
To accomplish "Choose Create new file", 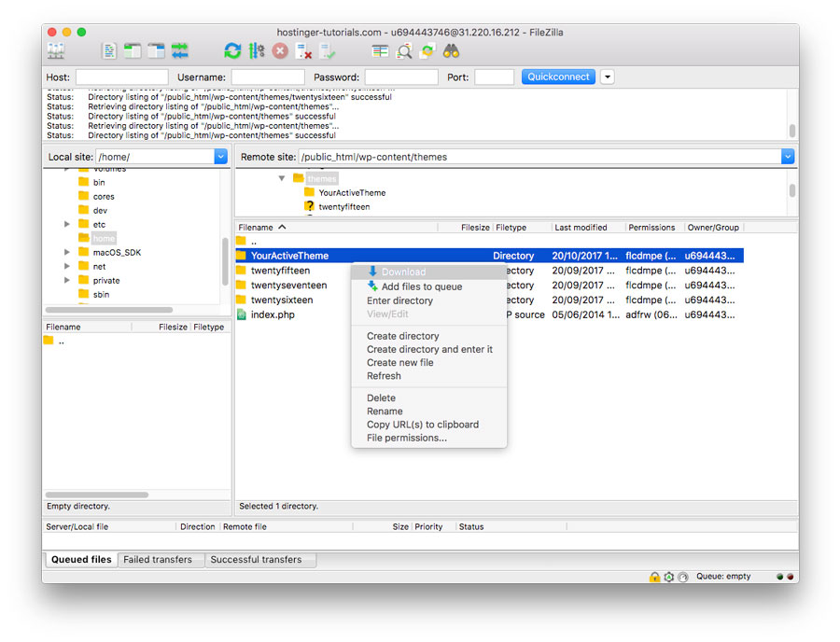I will click(x=428, y=362).
